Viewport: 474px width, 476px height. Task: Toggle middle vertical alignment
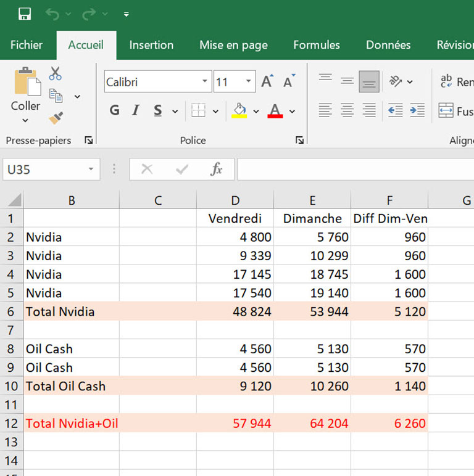347,81
